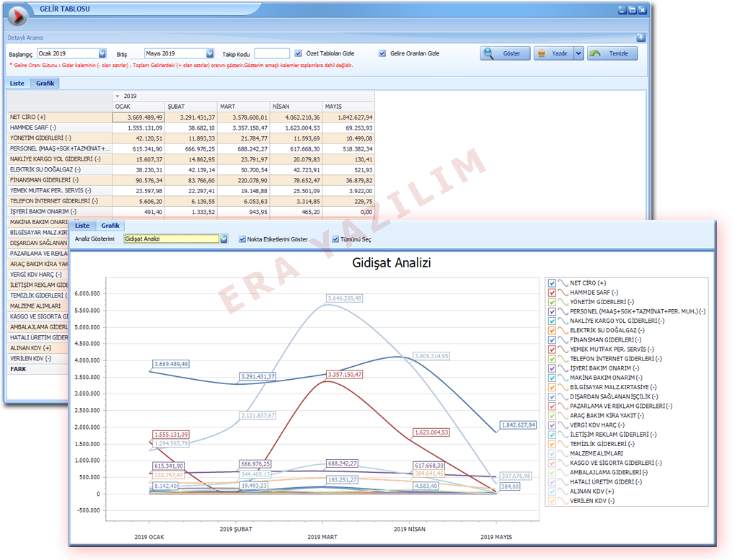
Task: Click the printer icon on the Yazdır button
Action: 542,53
